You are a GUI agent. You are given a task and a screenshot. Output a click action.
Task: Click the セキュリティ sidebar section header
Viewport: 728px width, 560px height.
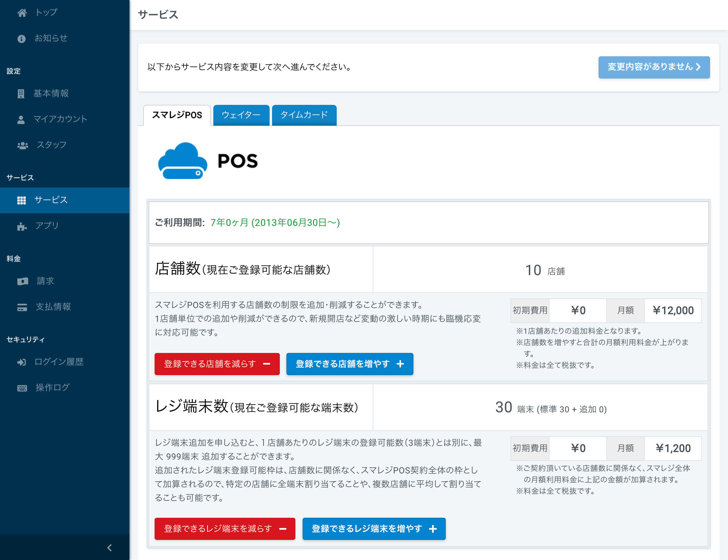26,339
